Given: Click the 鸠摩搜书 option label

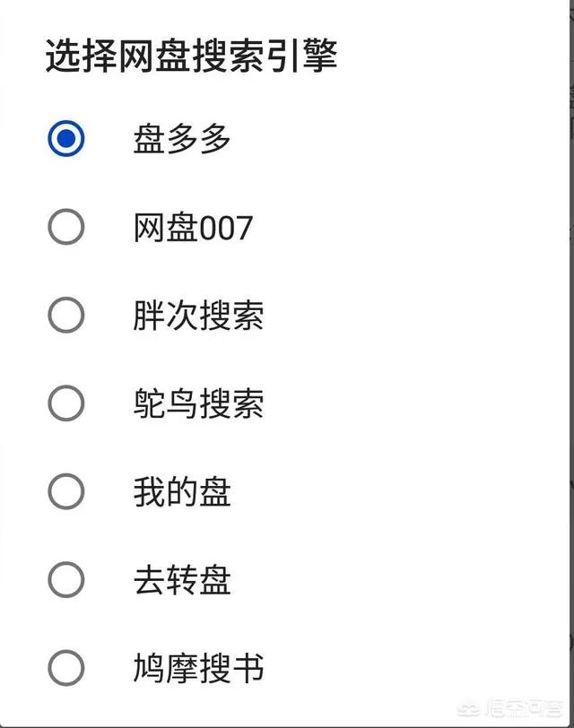Looking at the screenshot, I should pos(199,667).
